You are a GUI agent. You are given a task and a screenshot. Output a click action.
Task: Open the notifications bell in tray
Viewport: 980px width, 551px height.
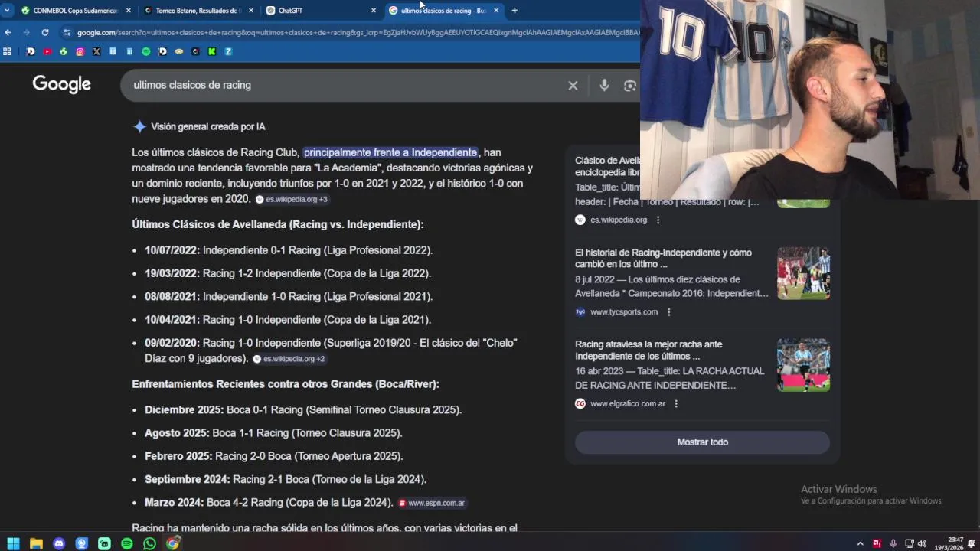click(x=972, y=543)
